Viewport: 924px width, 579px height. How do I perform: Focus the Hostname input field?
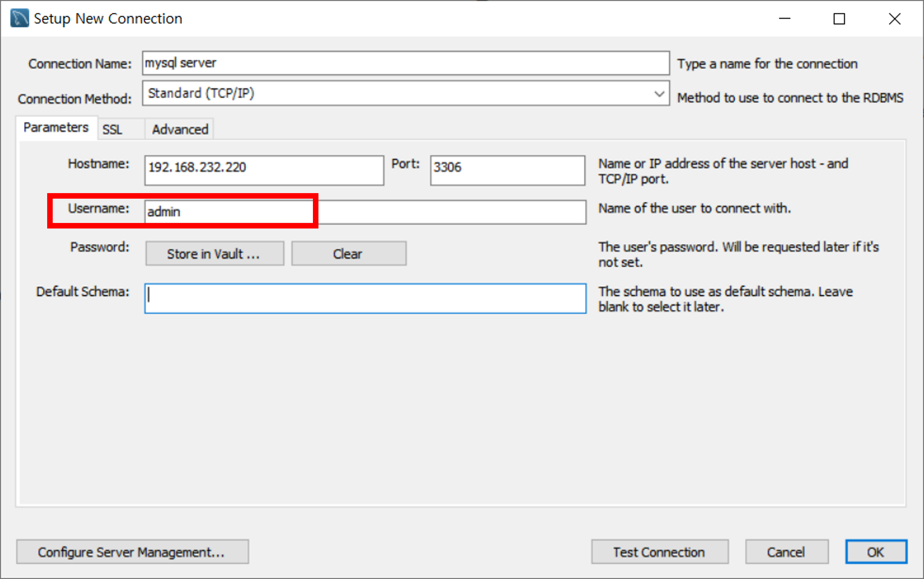pyautogui.click(x=264, y=170)
